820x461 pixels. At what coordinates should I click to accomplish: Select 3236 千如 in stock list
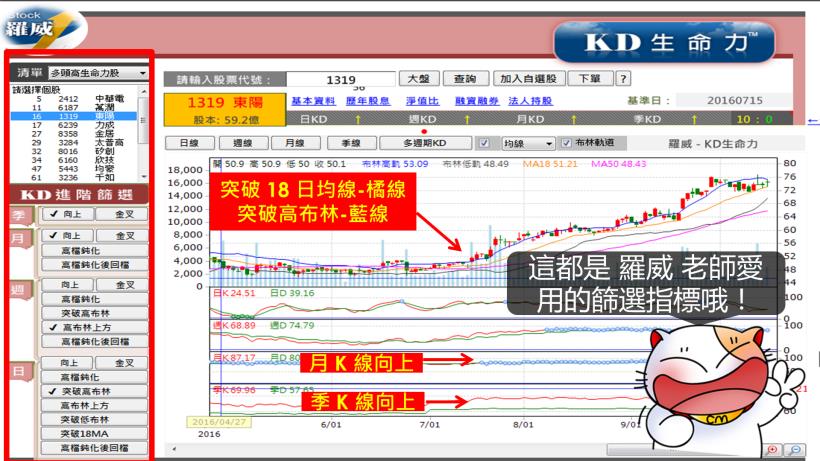pyautogui.click(x=75, y=177)
